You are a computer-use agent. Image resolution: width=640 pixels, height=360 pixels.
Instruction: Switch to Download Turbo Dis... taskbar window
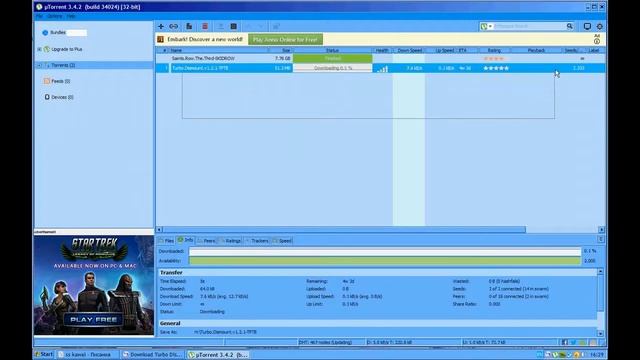click(x=153, y=355)
